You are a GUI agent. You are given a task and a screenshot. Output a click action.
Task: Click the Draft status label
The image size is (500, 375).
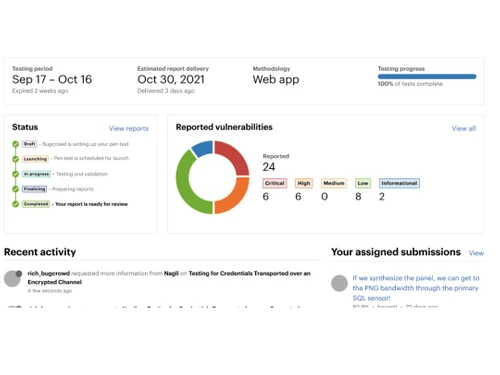pyautogui.click(x=29, y=144)
